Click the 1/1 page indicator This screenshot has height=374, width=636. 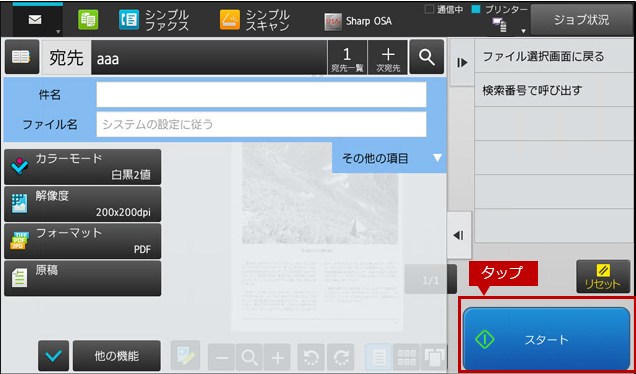tap(430, 279)
